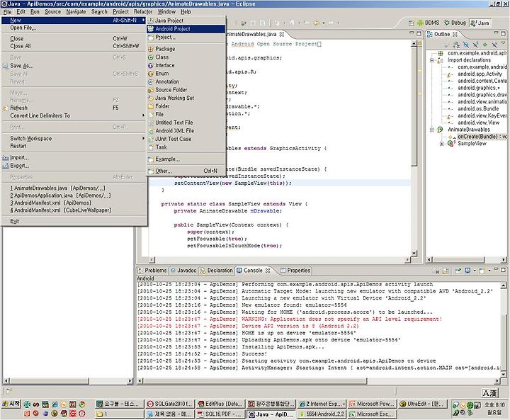
Task: Switch to Properties tab
Action: [x=295, y=271]
